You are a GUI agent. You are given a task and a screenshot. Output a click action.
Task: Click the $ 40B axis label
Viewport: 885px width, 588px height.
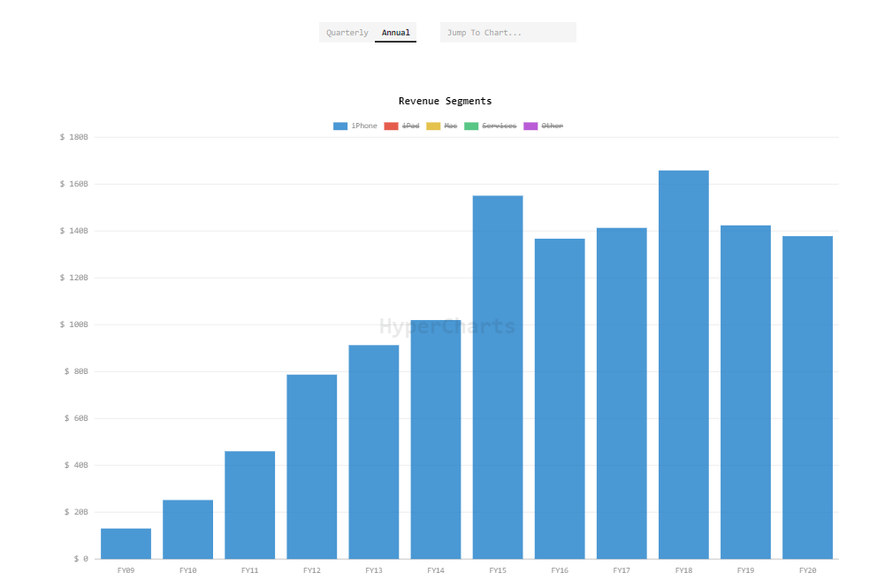click(76, 465)
